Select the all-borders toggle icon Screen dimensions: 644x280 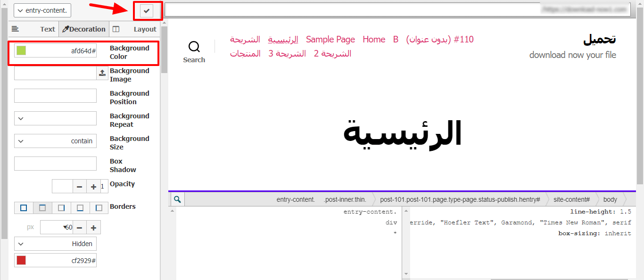(x=24, y=208)
